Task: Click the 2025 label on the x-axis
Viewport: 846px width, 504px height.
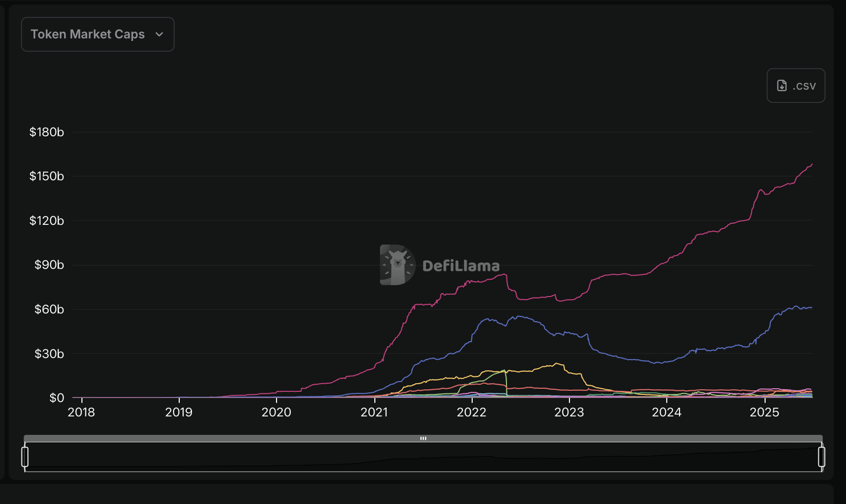Action: 764,412
